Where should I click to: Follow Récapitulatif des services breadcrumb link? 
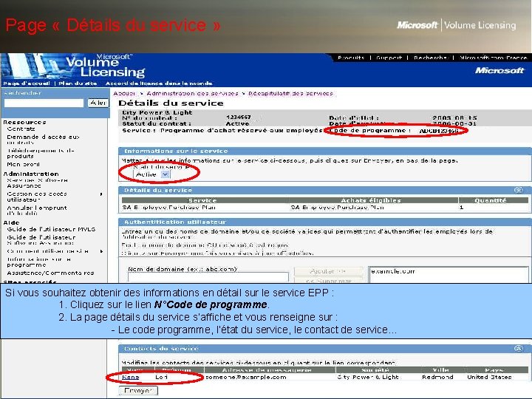(x=291, y=93)
